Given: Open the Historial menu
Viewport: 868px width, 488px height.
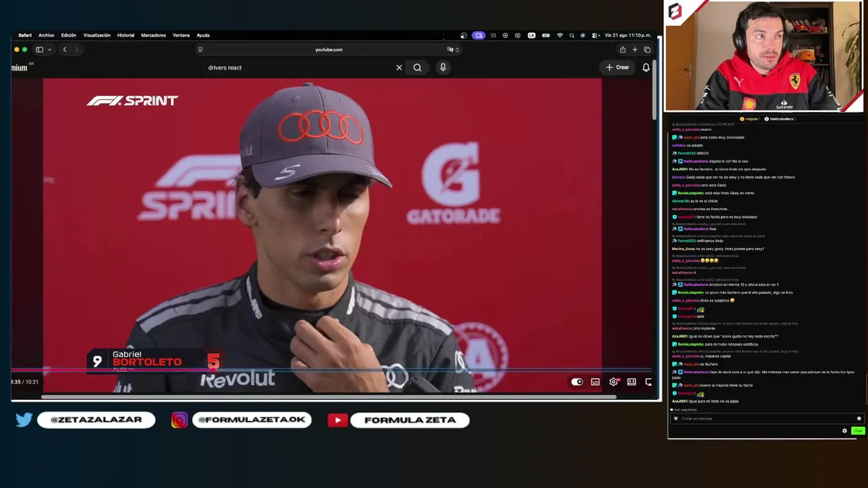Looking at the screenshot, I should (x=125, y=35).
